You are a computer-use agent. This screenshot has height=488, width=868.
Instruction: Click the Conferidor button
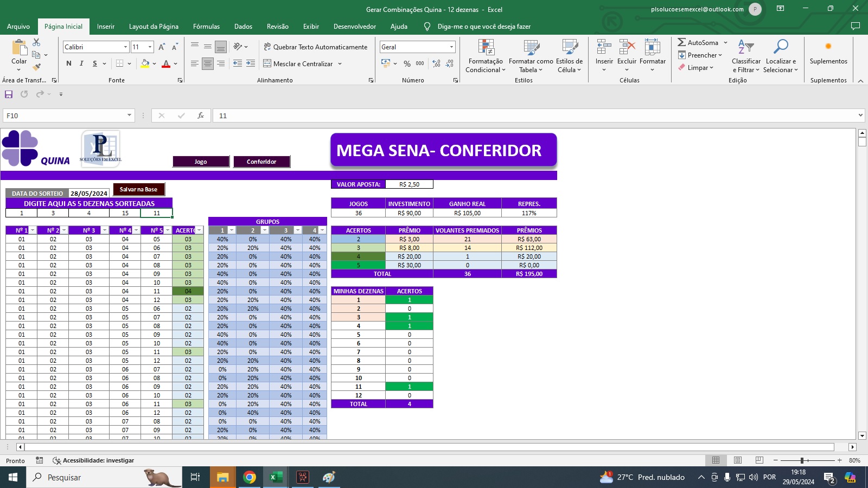pos(261,162)
